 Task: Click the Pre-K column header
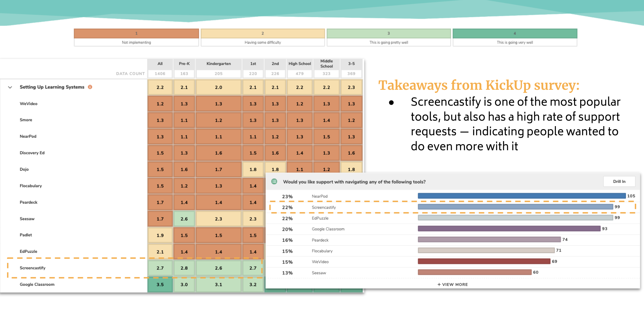coord(184,64)
